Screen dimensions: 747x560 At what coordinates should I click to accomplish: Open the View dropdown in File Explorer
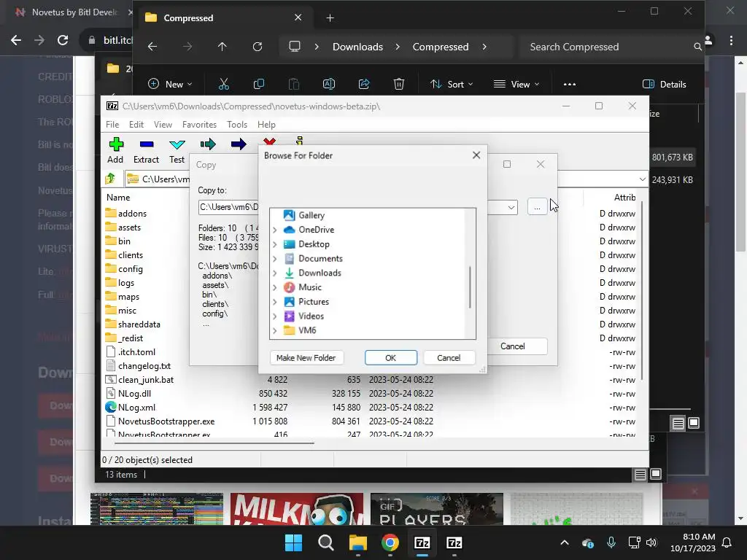516,85
